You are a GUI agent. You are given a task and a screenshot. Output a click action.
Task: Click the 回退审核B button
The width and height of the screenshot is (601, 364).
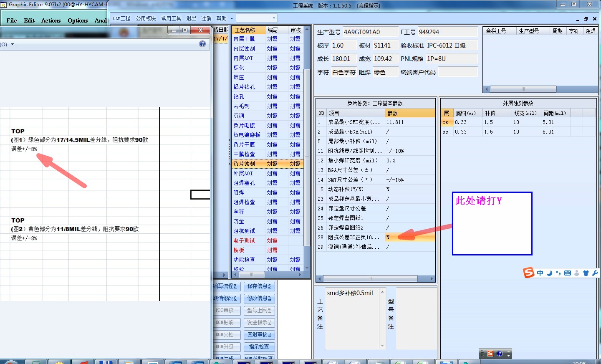(x=259, y=335)
